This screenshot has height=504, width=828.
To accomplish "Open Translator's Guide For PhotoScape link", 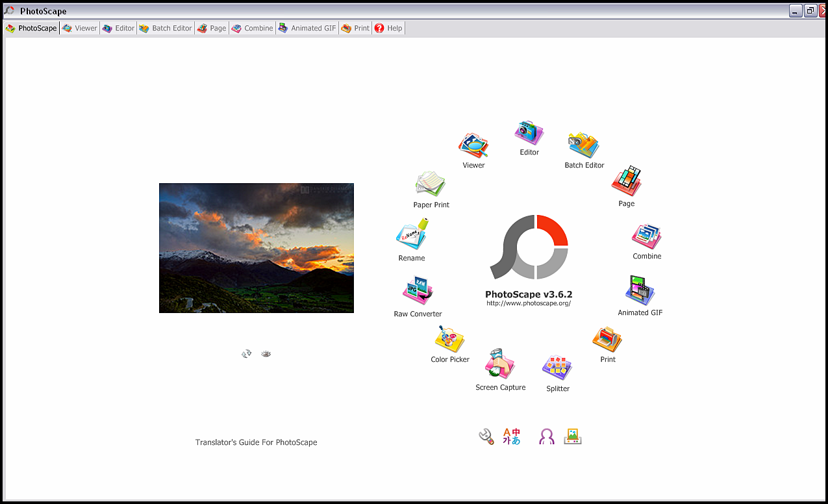I will click(x=257, y=442).
